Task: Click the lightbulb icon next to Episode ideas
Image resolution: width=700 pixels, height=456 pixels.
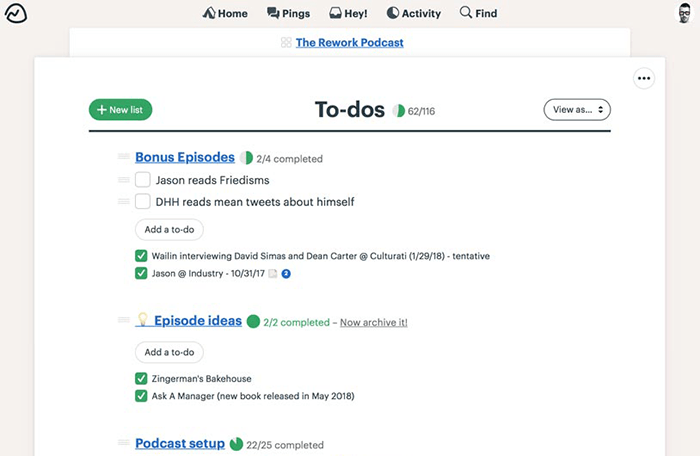Action: 142,321
